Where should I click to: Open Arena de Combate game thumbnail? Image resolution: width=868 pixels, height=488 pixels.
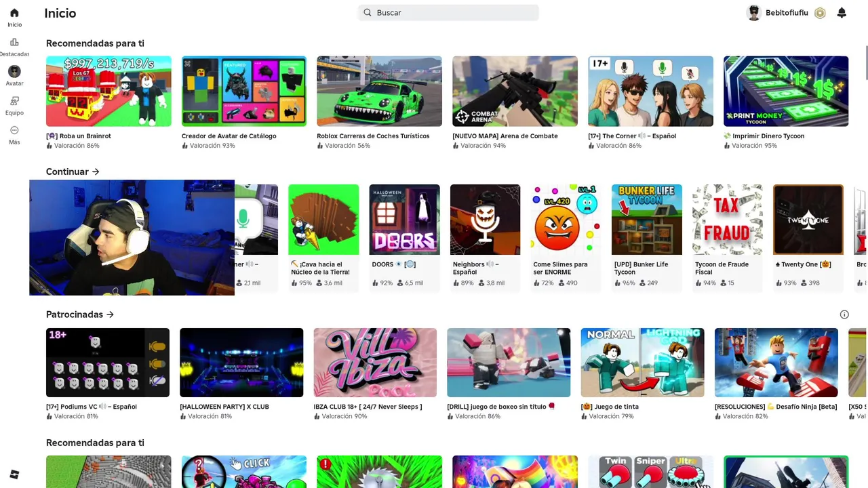[515, 91]
